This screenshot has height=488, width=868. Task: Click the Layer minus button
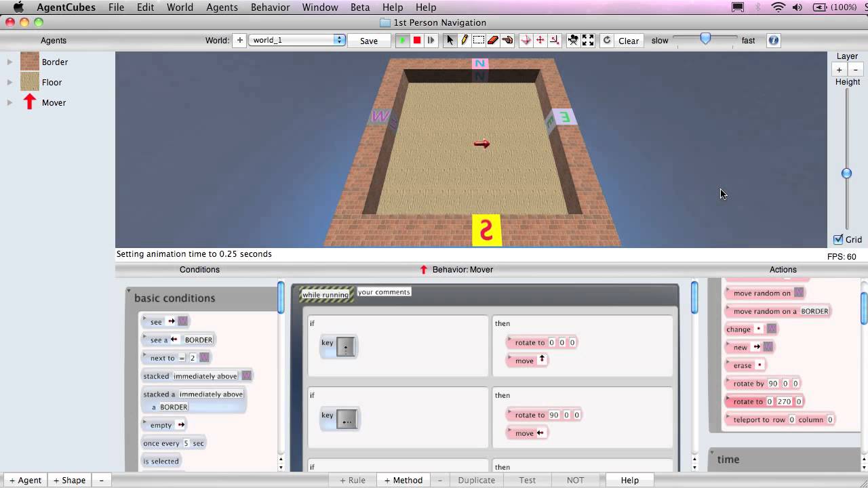pyautogui.click(x=855, y=70)
